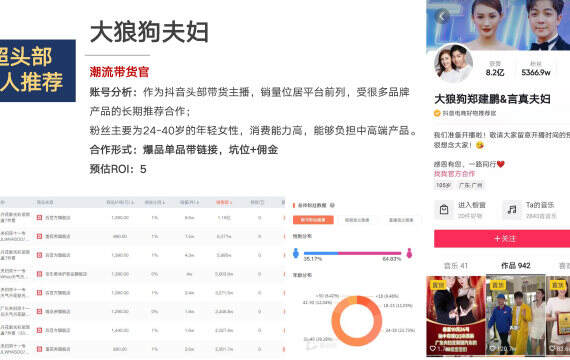Open pinned video with framed plaque
Viewport: 570px width, 360px height.
click(x=558, y=315)
